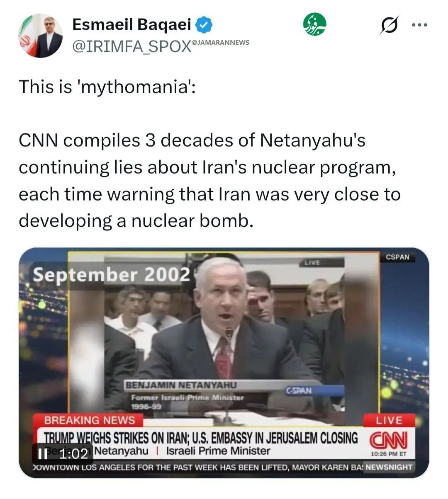
Task: Click the CSPAN label at video top-right
Action: [397, 257]
